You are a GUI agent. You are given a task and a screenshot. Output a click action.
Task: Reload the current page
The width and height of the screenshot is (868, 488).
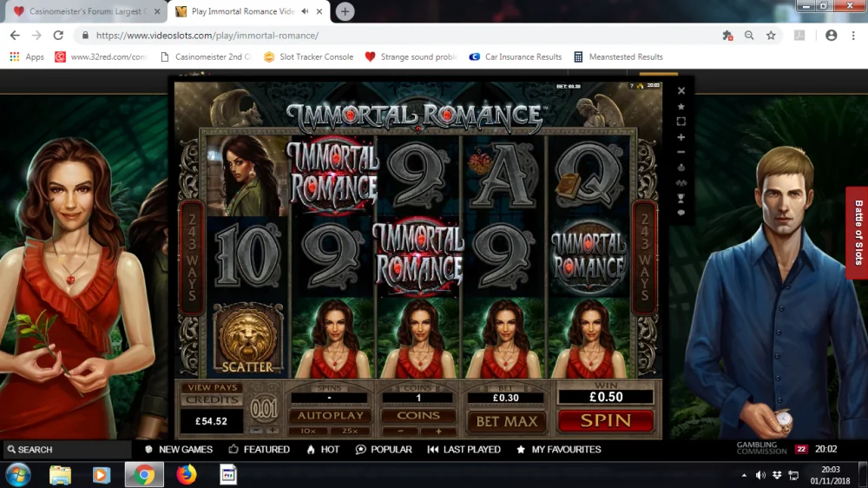(x=58, y=36)
